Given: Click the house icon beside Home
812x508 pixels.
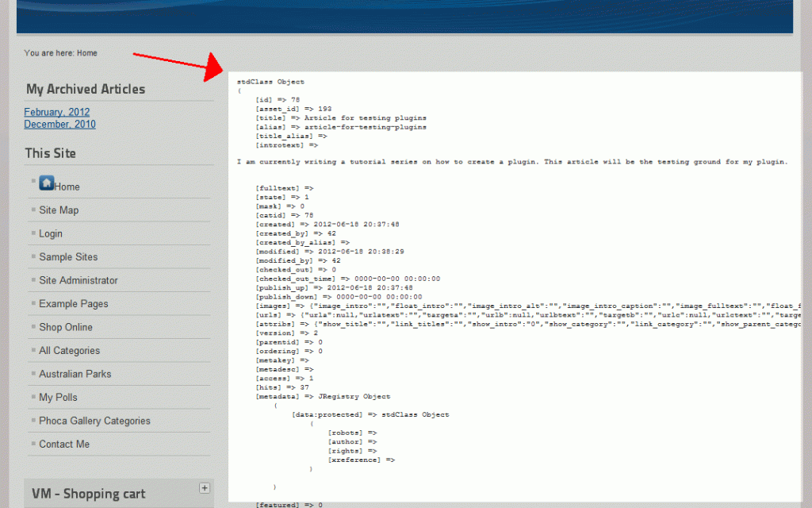Looking at the screenshot, I should (x=46, y=183).
